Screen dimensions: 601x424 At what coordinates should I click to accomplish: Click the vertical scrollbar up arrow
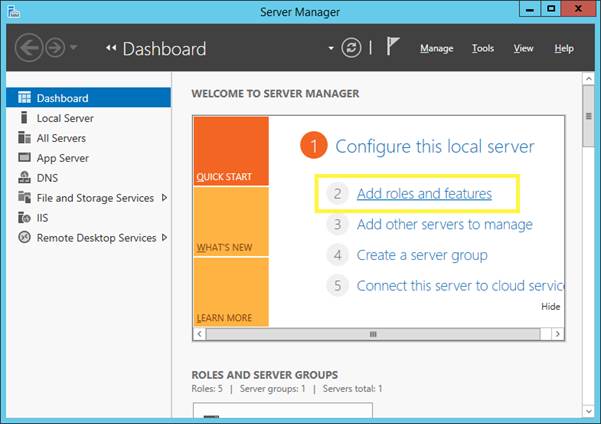pos(588,79)
